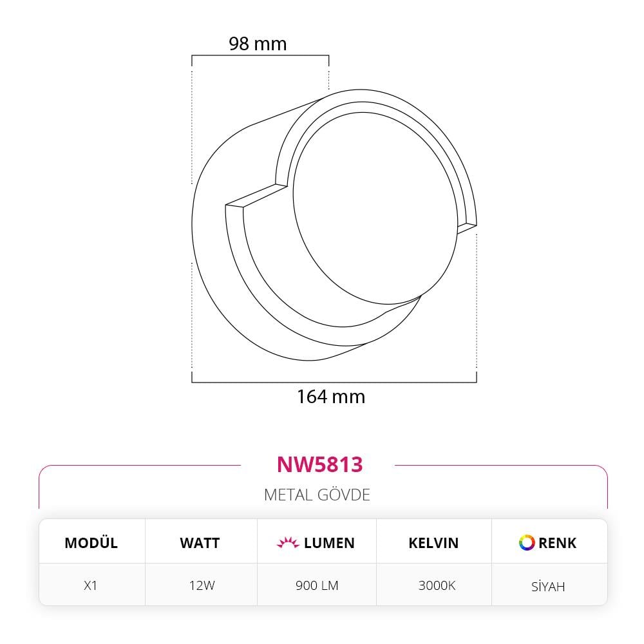Select the MODÜL column header
644x644 pixels.
pyautogui.click(x=91, y=543)
